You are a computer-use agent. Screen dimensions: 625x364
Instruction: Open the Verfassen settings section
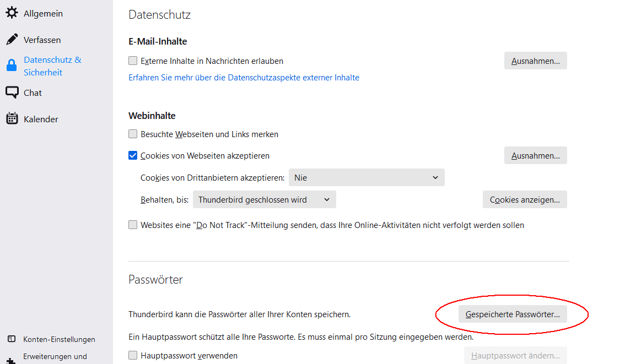(42, 40)
